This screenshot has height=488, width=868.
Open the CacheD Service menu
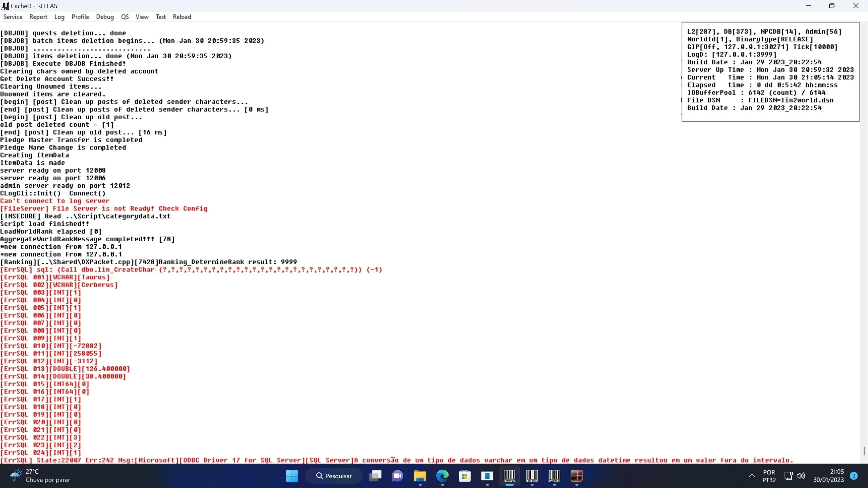point(13,17)
